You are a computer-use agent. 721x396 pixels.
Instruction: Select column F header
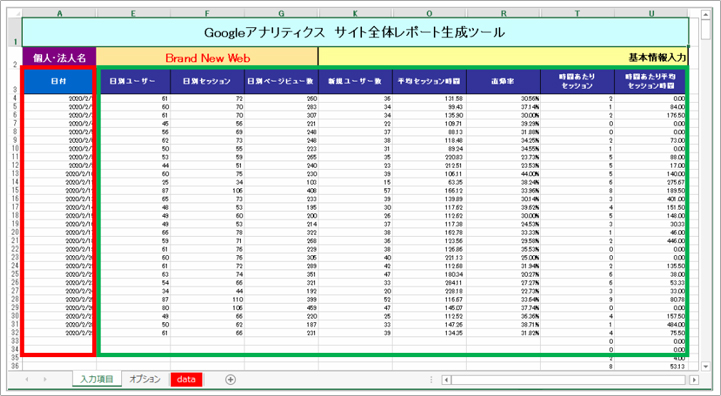pos(207,14)
